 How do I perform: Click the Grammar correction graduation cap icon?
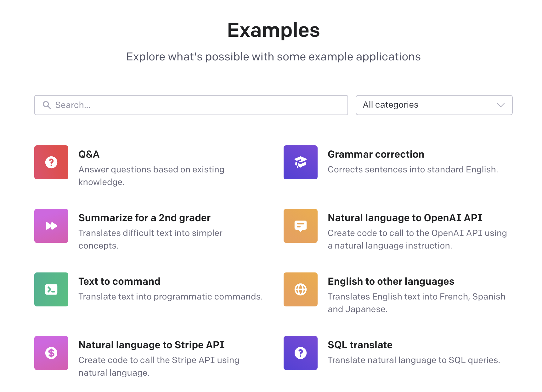(300, 162)
